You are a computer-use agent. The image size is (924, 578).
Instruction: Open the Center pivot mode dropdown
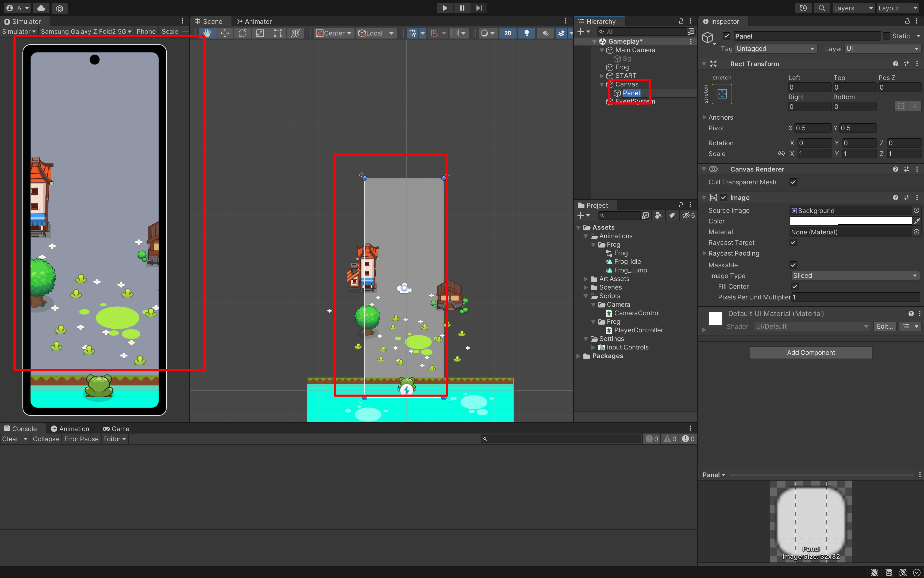click(334, 33)
